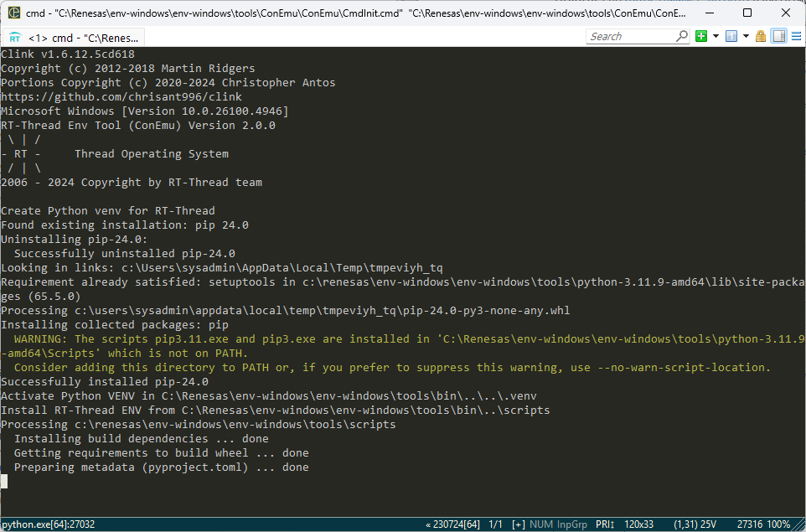Click the 120x33 console size indicator
This screenshot has height=532, width=806.
tap(639, 524)
